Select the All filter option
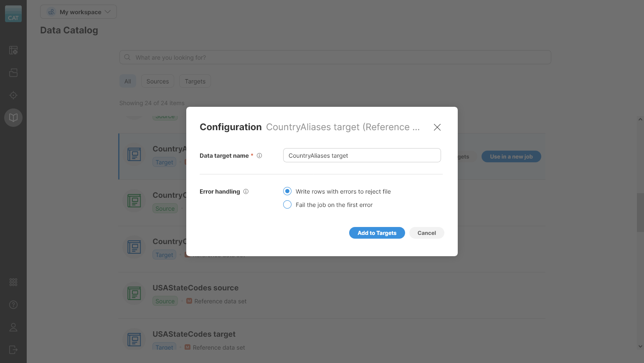Screen dimensions: 644x363 128,81
